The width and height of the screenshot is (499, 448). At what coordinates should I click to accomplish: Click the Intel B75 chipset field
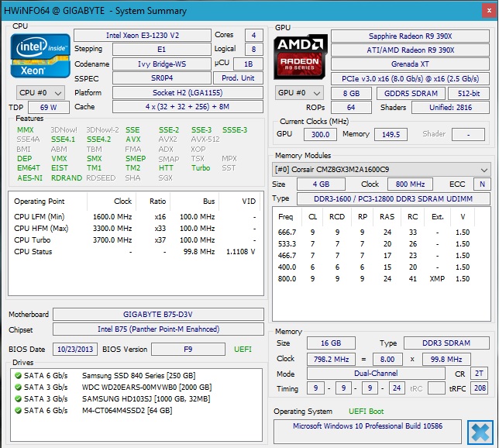158,329
